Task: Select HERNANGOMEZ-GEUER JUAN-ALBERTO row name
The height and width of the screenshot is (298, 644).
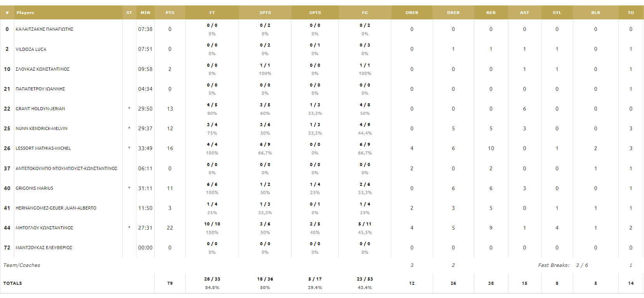Action: coord(56,208)
